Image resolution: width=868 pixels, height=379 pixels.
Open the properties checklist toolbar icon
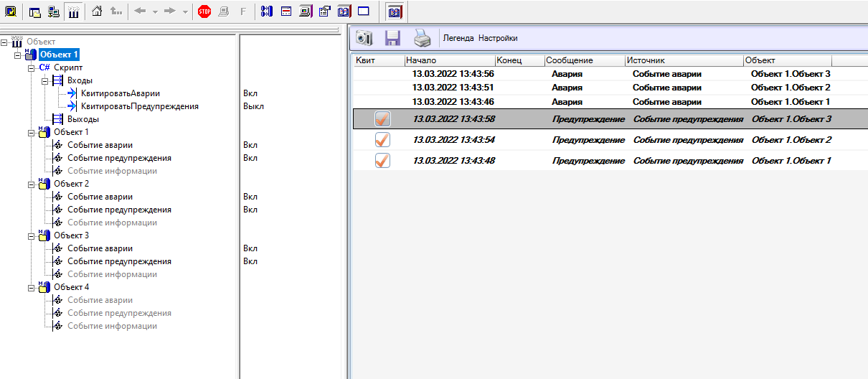coord(324,11)
